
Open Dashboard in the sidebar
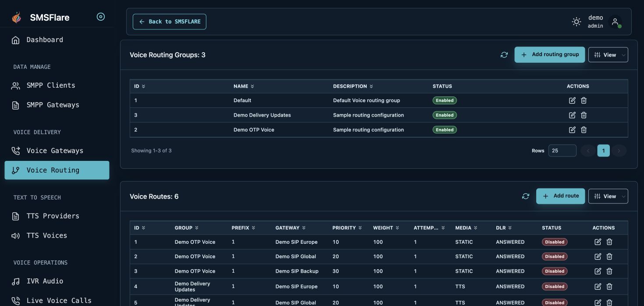pyautogui.click(x=57, y=40)
